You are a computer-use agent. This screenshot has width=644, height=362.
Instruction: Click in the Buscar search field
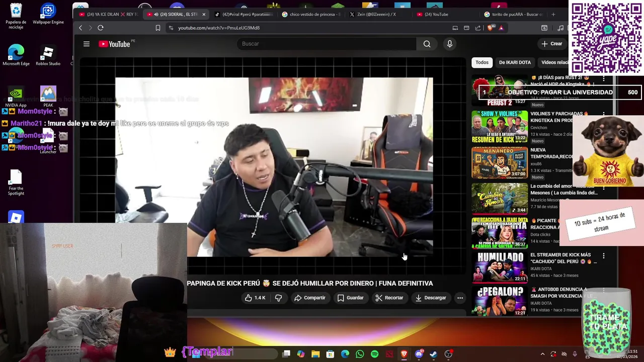pyautogui.click(x=327, y=44)
